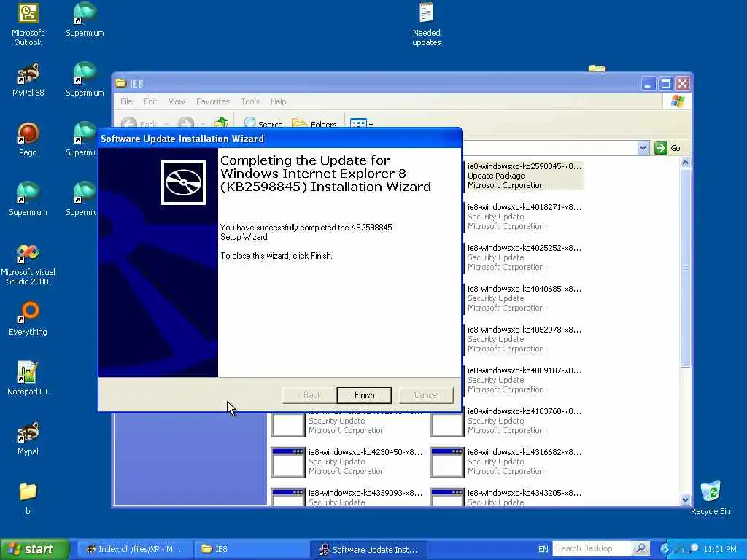Select file ie8-windowsxp-kb4018271
Screen dimensions: 747x560
click(x=524, y=217)
